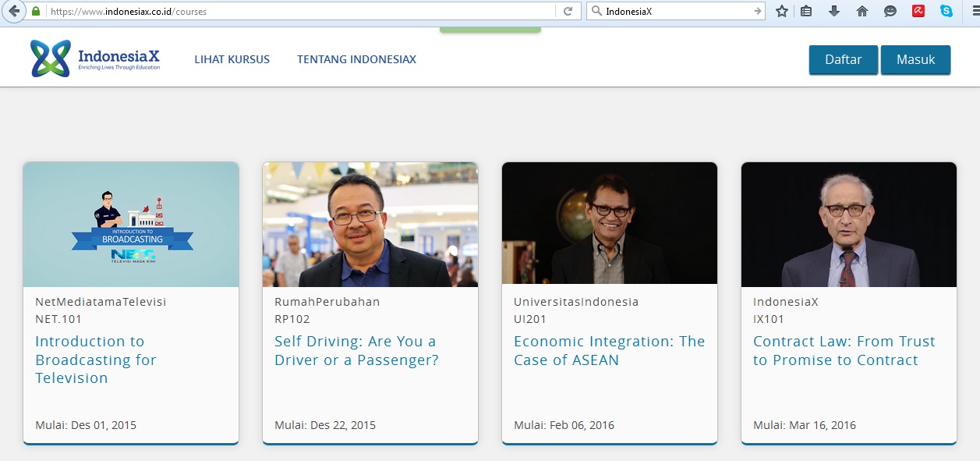
Task: Click the RumahPerubahan organization text
Action: click(327, 302)
